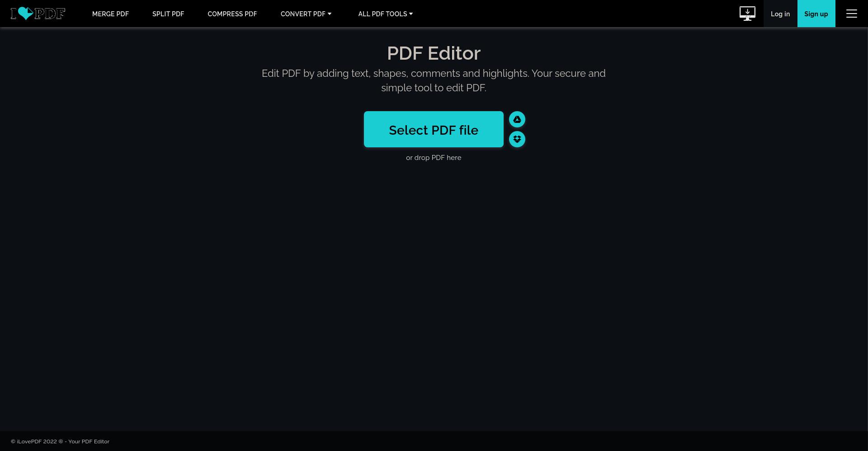This screenshot has width=868, height=451.
Task: Open the hamburger menu
Action: 852,14
